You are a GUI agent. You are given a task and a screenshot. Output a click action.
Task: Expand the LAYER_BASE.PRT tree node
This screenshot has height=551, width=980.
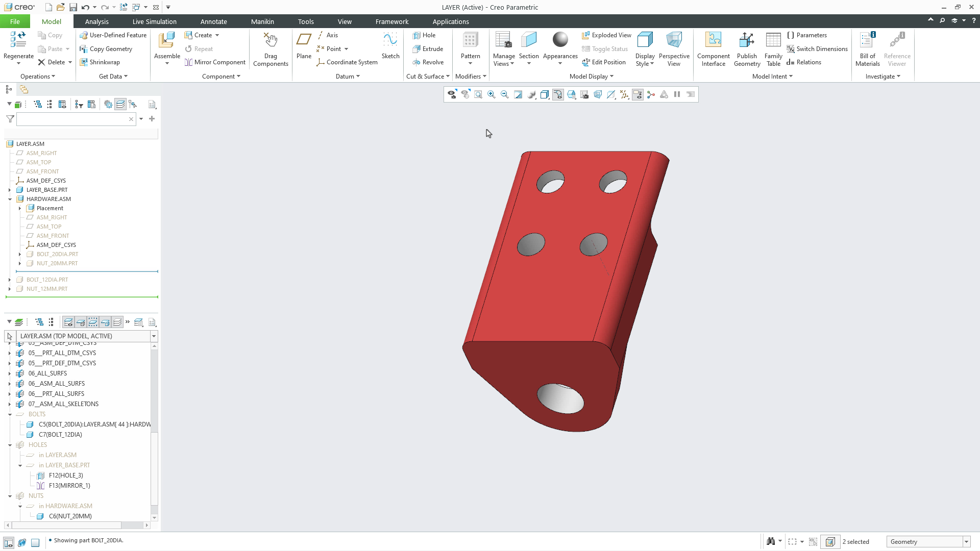tap(10, 190)
